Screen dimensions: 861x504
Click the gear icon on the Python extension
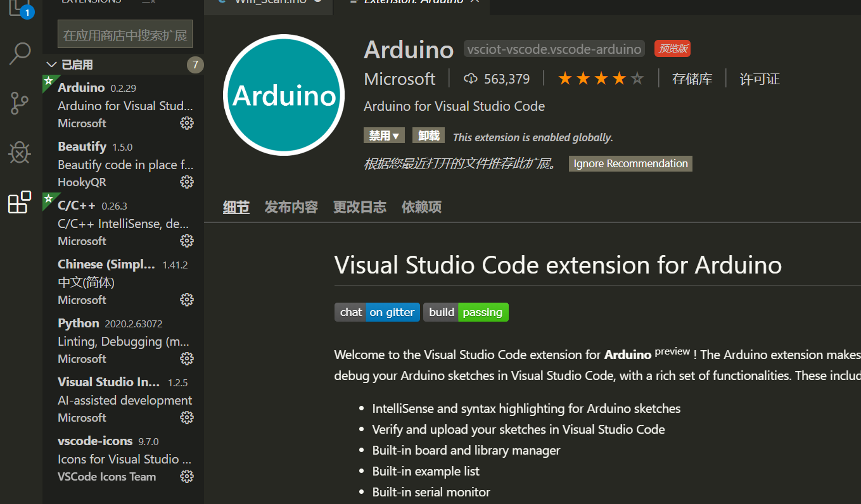(186, 358)
